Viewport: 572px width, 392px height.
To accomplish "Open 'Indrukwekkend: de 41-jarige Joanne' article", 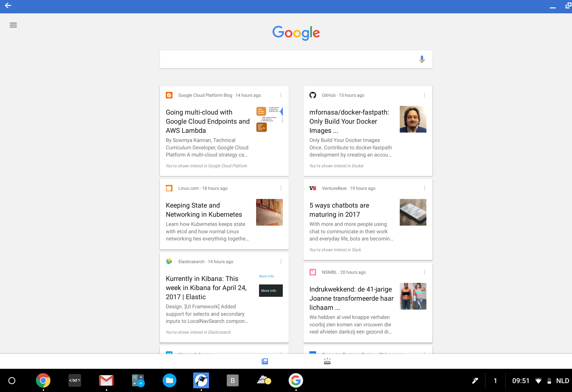I will pyautogui.click(x=351, y=298).
